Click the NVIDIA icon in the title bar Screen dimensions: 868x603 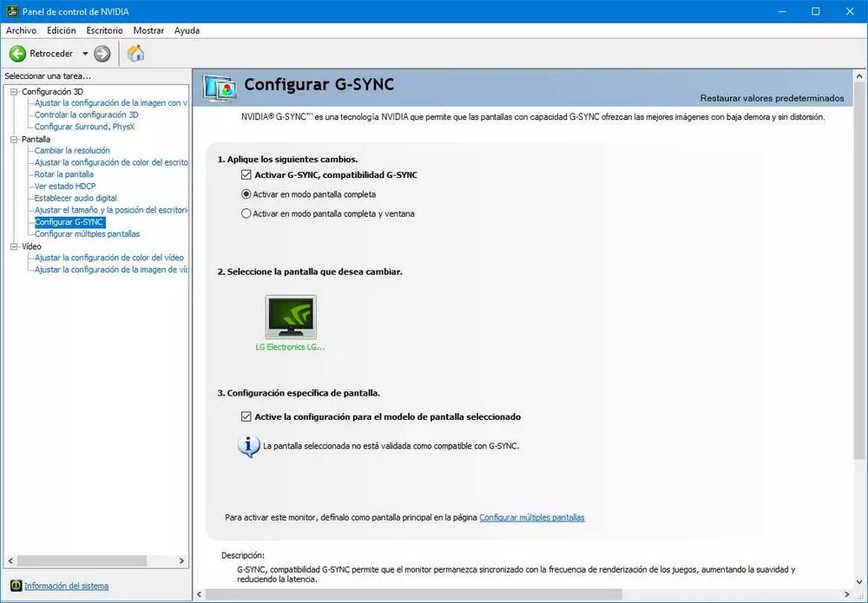(12, 11)
